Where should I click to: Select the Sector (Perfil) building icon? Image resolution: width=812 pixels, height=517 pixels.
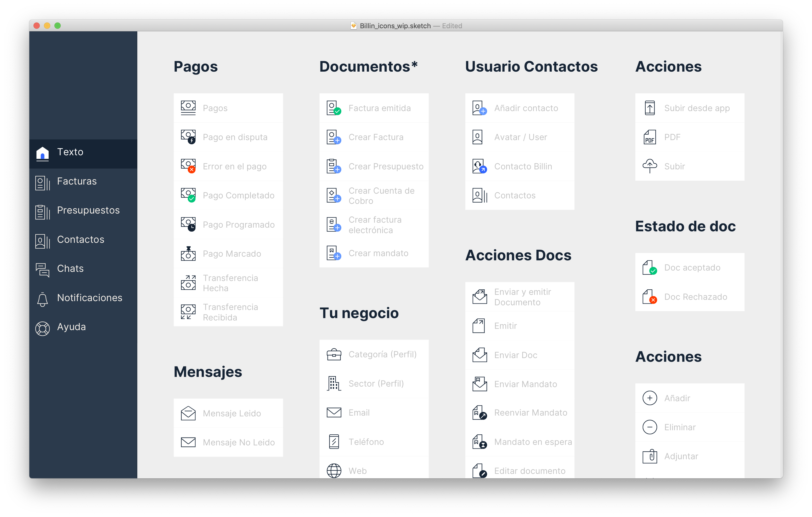[334, 383]
